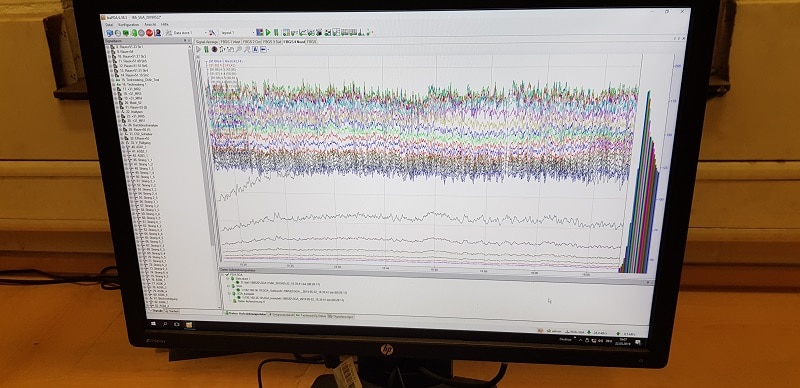Click the Windows Start button
The width and height of the screenshot is (800, 388).
[x=153, y=324]
